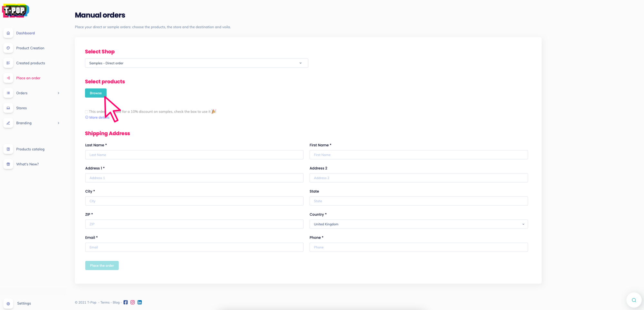The width and height of the screenshot is (644, 310).
Task: Click the Product Creation palette icon
Action: [8, 48]
